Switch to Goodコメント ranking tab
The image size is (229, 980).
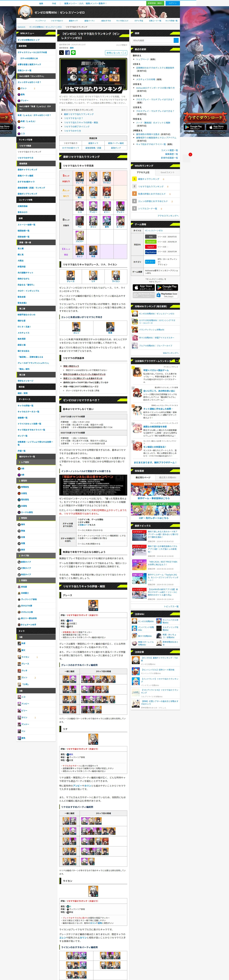pyautogui.click(x=167, y=172)
